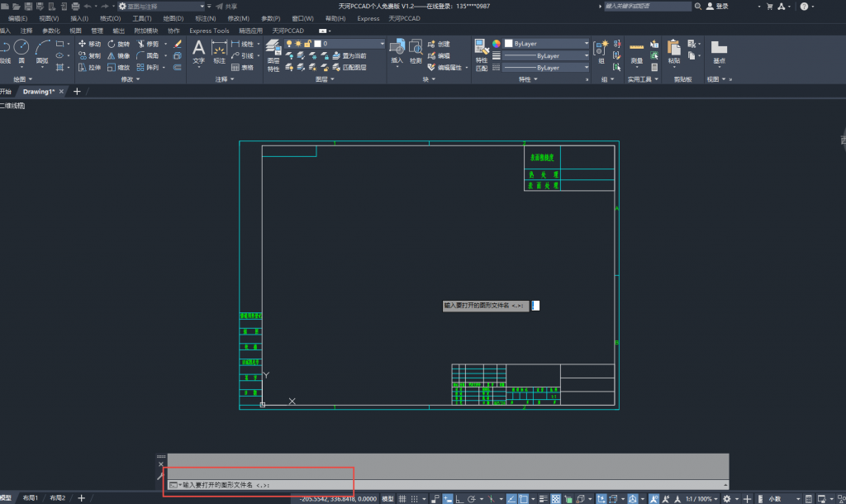This screenshot has height=504, width=846.
Task: Click the color wheel in Properties panel
Action: click(496, 44)
